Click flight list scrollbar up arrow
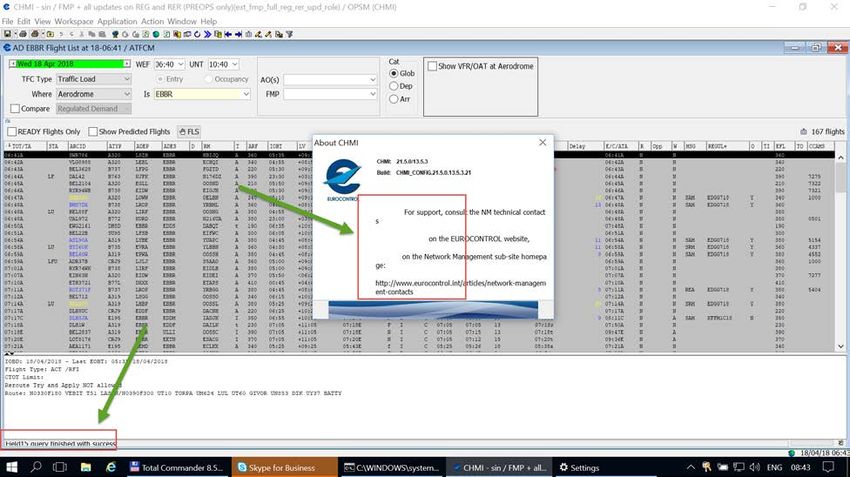Screen dimensions: 850x477 click(840, 157)
